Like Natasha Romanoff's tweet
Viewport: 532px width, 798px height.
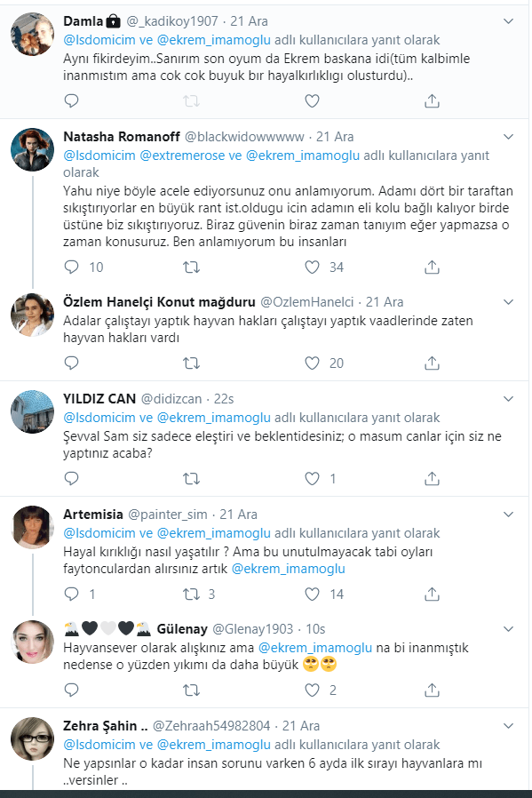311,265
